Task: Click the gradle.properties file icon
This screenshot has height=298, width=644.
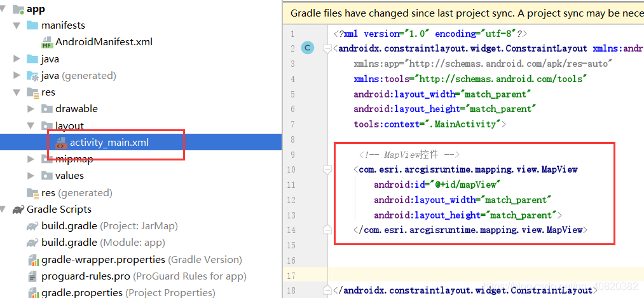Action: 33,293
